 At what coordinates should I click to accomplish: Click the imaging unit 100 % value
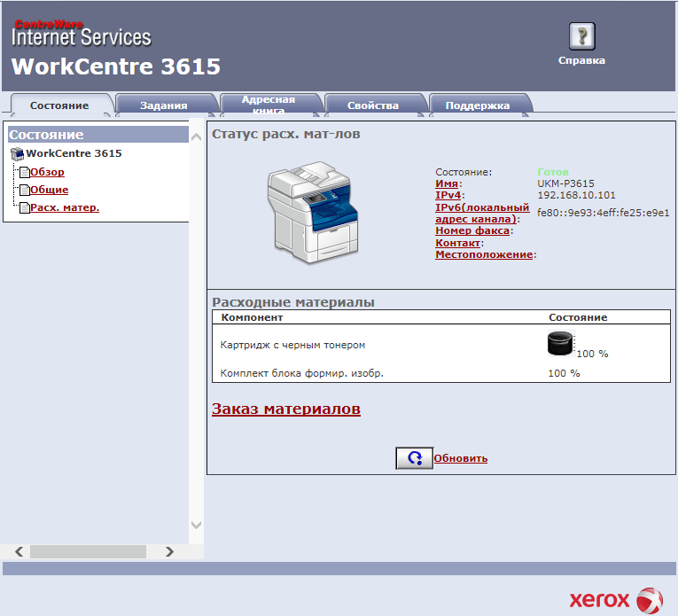564,373
